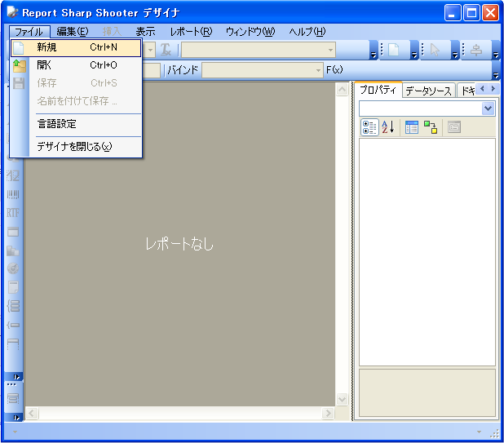
Task: Minimize the Report Sharp Shooter window
Action: tap(453, 13)
